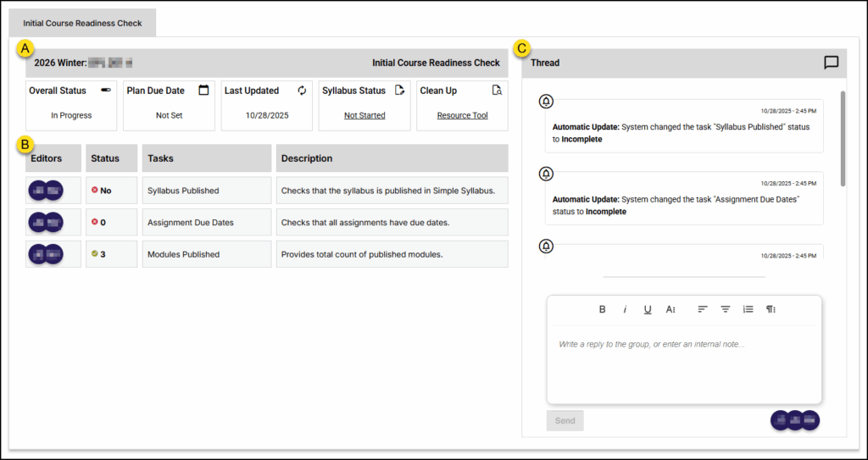Click the red status icon showing 0
Screen dimensions: 868x460
[95, 223]
